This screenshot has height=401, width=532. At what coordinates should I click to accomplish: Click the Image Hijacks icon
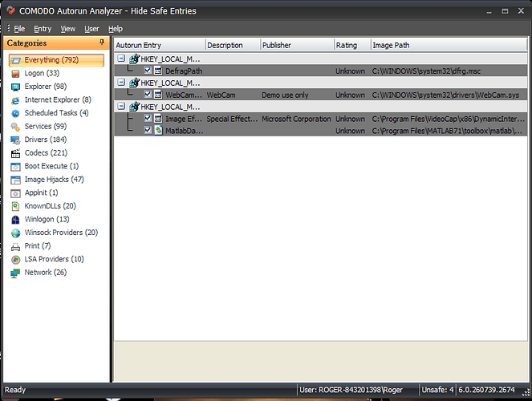pos(15,180)
